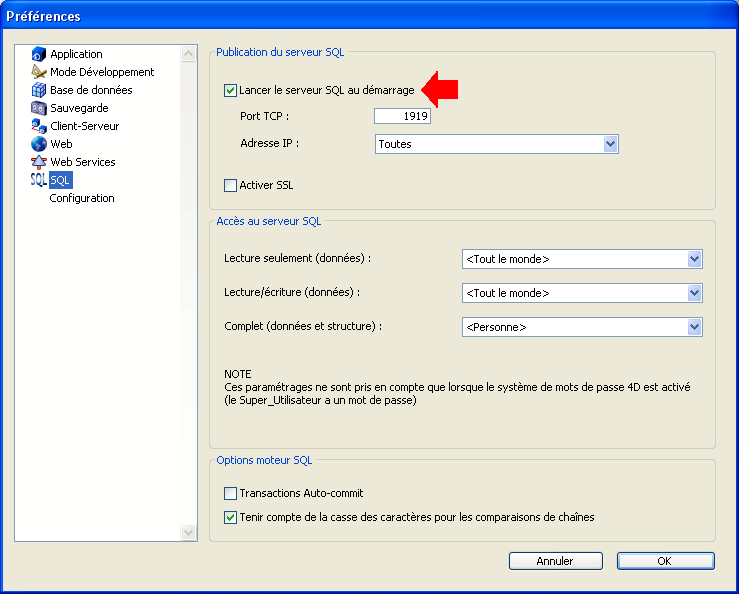Select the Configuration sub-item under SQL

coord(82,198)
